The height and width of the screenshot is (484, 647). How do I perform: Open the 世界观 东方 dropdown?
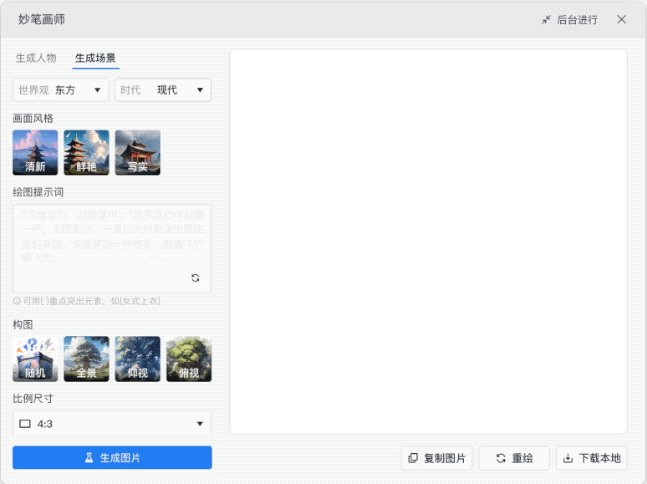tap(61, 90)
